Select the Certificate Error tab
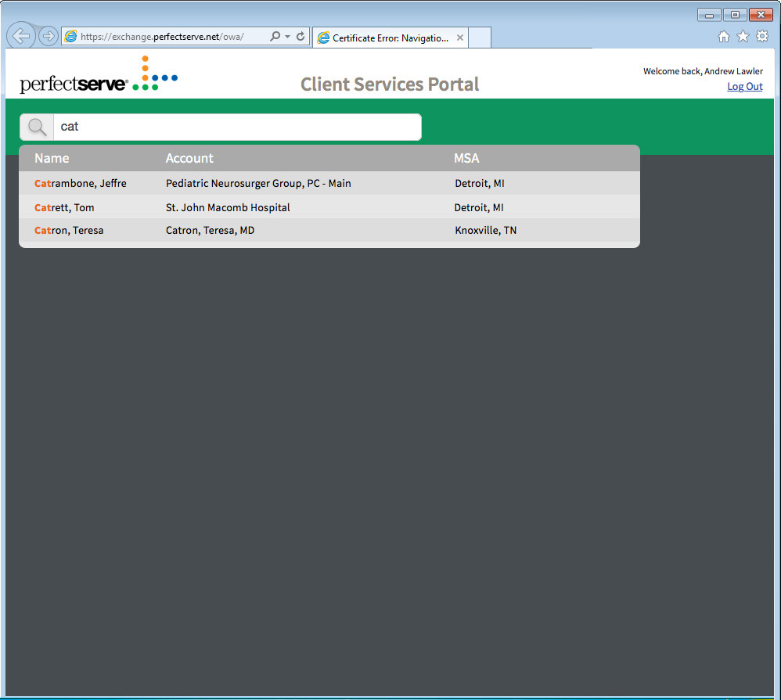The height and width of the screenshot is (700, 781). pyautogui.click(x=390, y=38)
